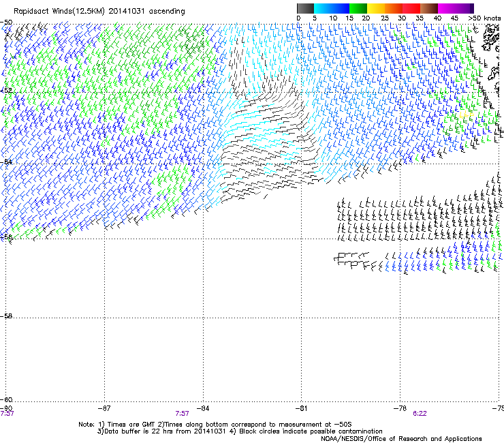This screenshot has height=443, width=504.
Task: Select the legend tick label '45'
Action: tap(454, 18)
